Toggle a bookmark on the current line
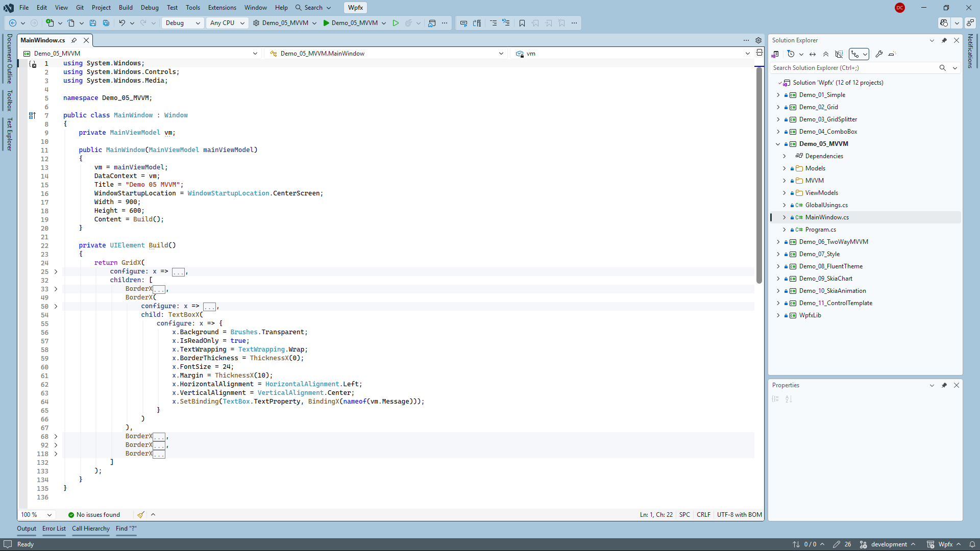 (x=522, y=23)
